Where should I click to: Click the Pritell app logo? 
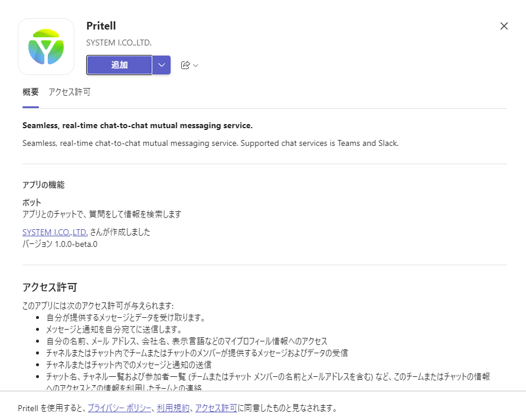point(46,47)
